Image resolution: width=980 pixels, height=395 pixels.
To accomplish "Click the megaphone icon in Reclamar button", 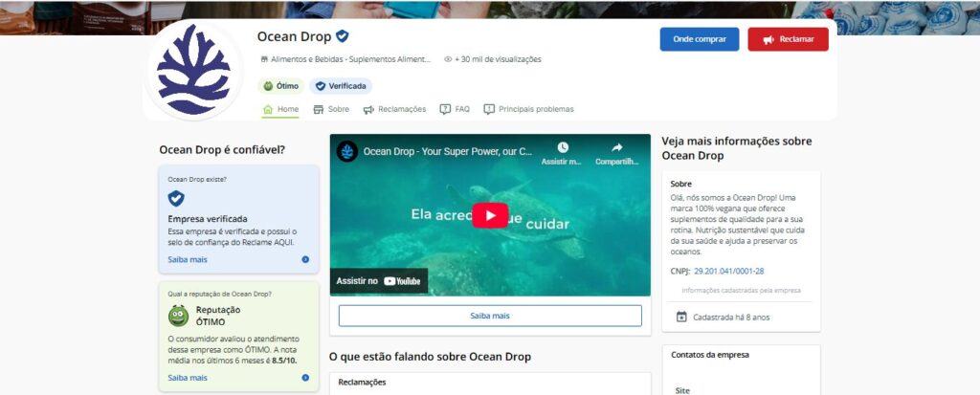I will pyautogui.click(x=768, y=39).
